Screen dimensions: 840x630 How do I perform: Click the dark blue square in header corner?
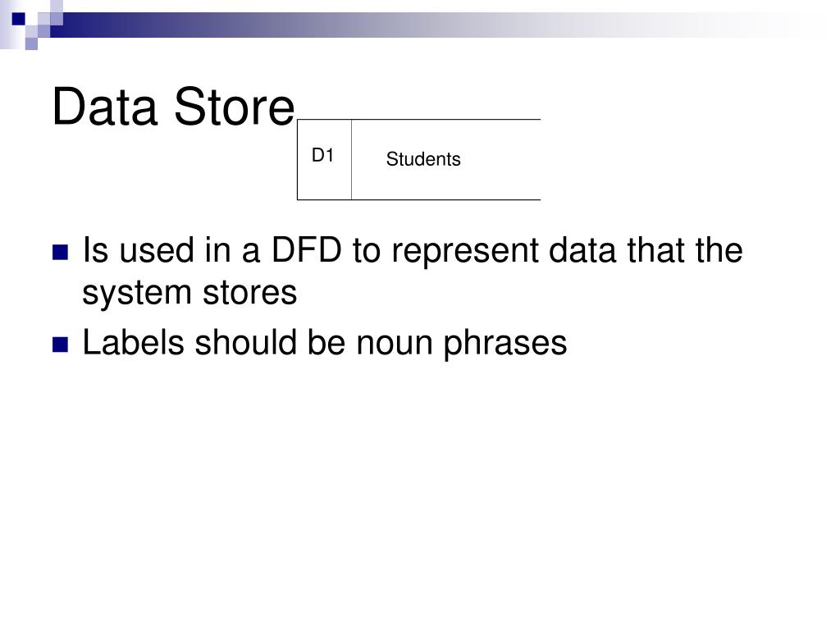[19, 20]
